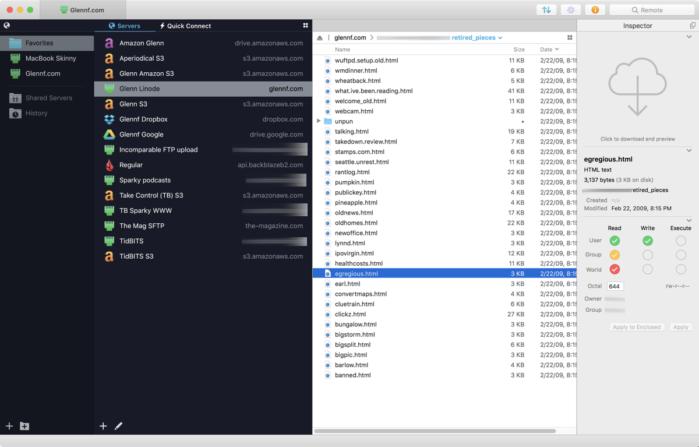Add a new server with plus
The image size is (699, 447).
103,426
